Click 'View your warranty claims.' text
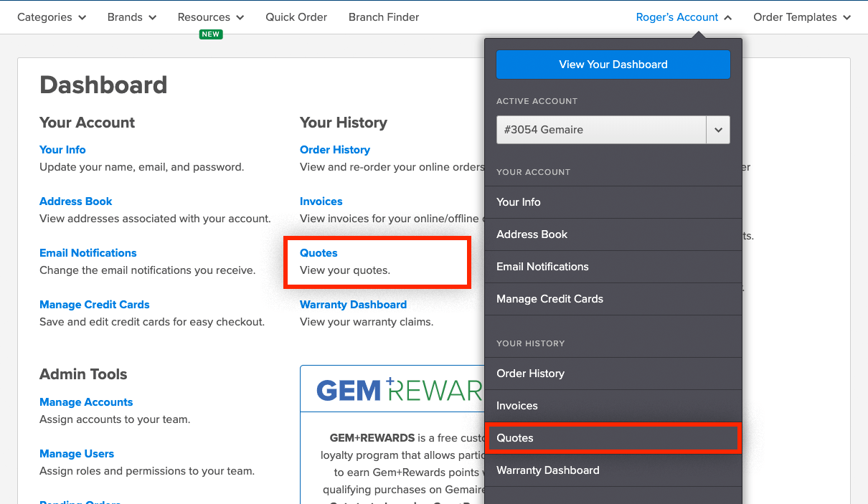 pos(367,322)
